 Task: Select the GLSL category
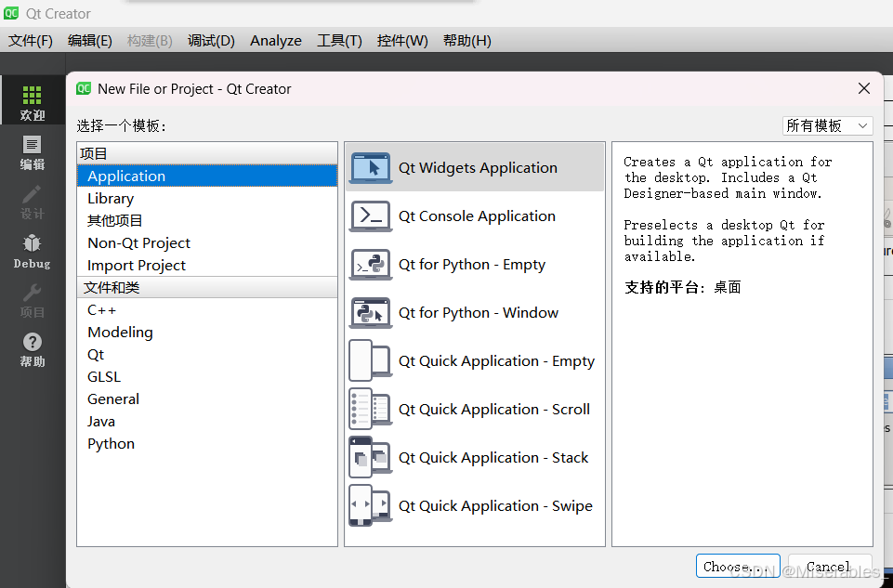[207, 377]
